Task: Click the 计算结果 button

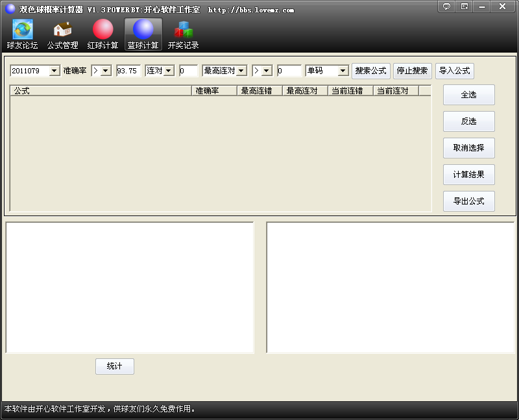Action: [x=469, y=175]
